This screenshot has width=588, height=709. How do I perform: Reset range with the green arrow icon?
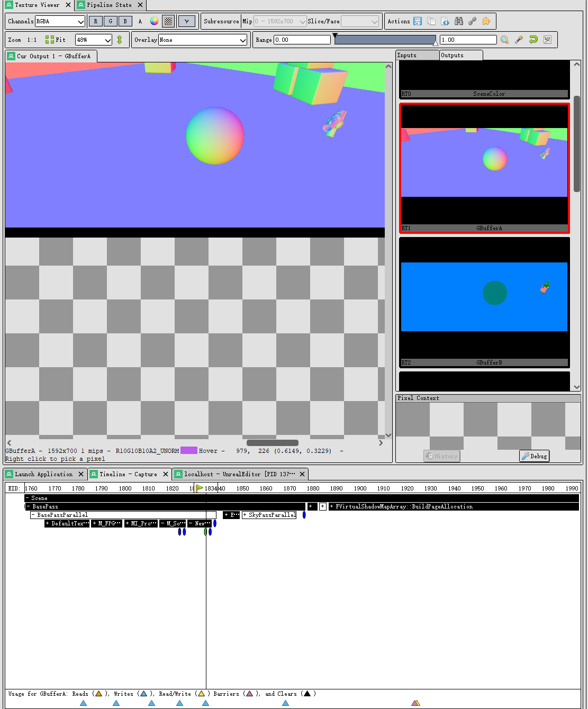(x=533, y=39)
